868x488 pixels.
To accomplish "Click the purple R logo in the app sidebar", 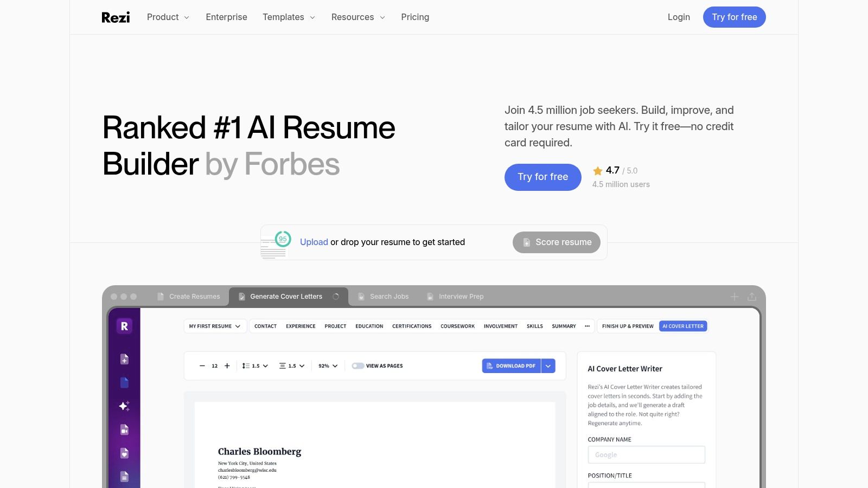I will point(124,326).
